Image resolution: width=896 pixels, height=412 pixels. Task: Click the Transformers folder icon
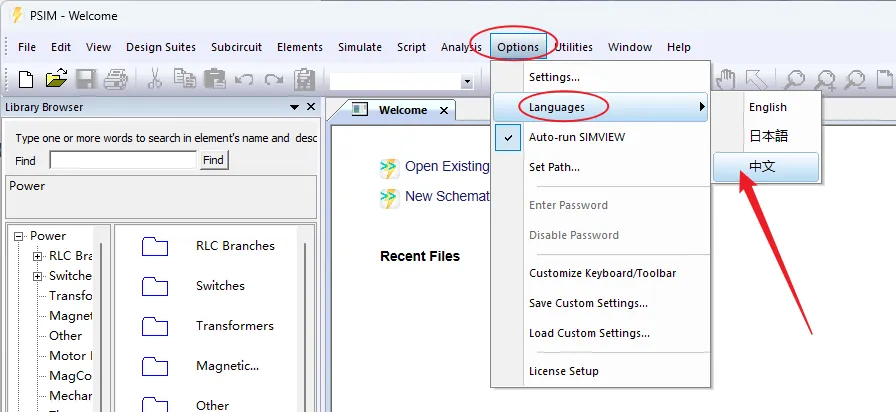pos(155,326)
